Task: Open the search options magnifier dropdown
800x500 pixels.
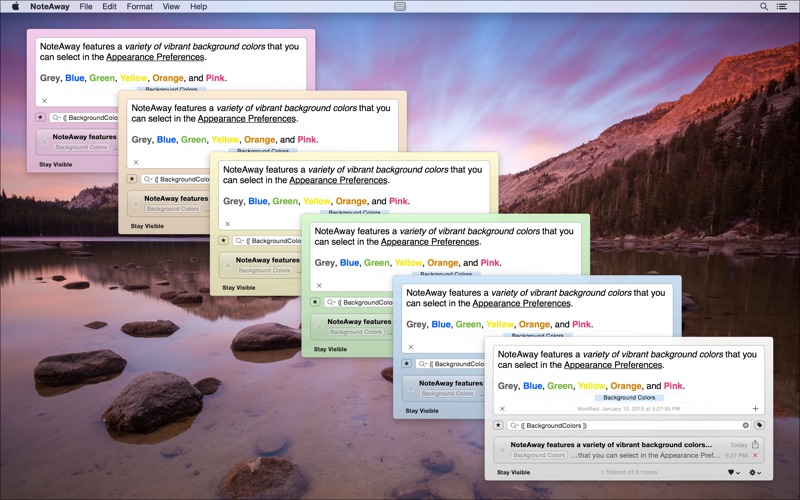Action: click(516, 425)
